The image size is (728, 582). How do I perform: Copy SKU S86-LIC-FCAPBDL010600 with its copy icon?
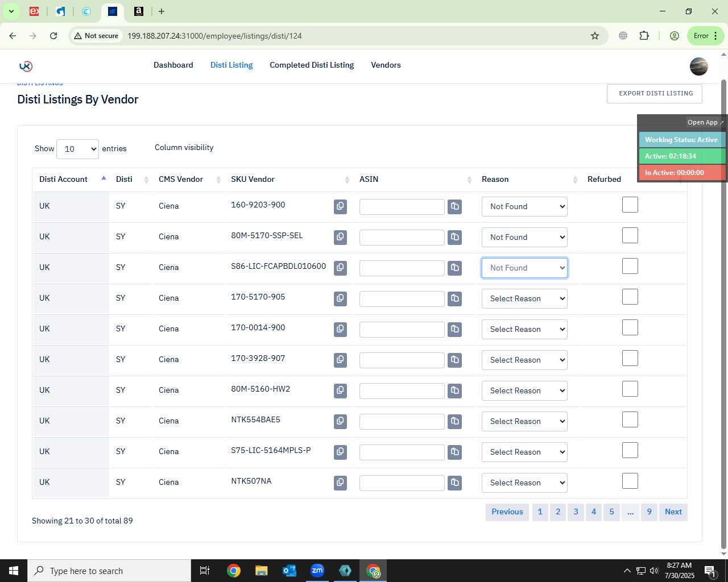pyautogui.click(x=340, y=268)
